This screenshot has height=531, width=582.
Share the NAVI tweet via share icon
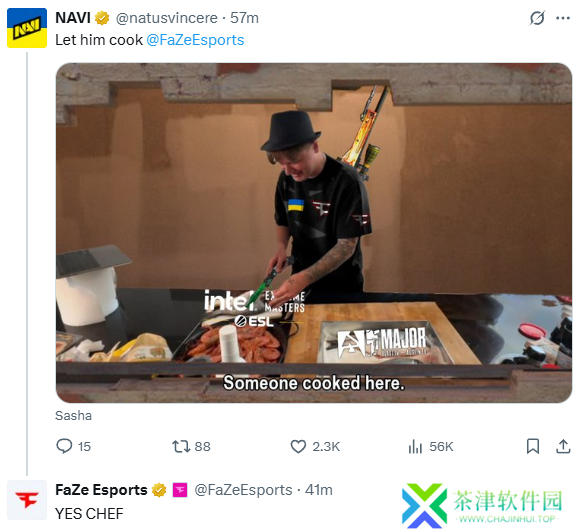click(563, 446)
